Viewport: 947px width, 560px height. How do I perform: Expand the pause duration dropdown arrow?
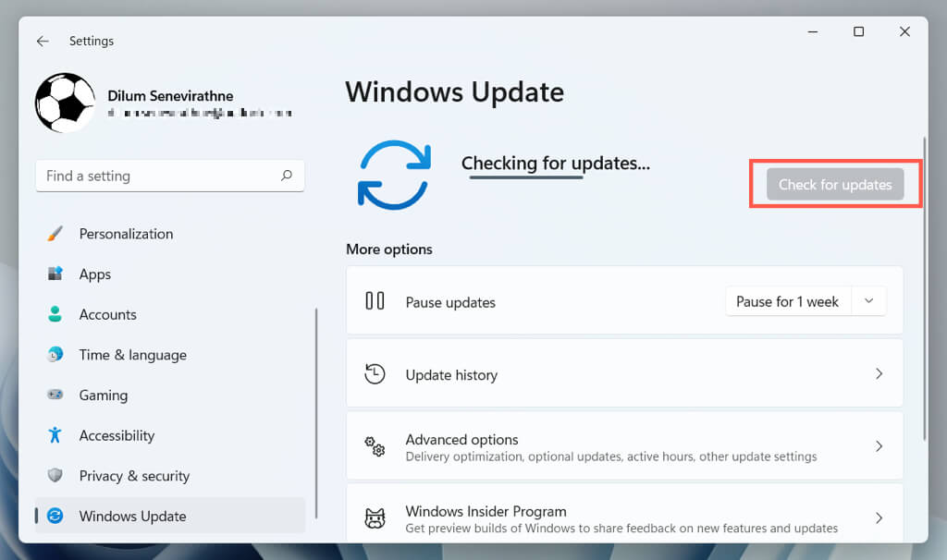click(868, 301)
